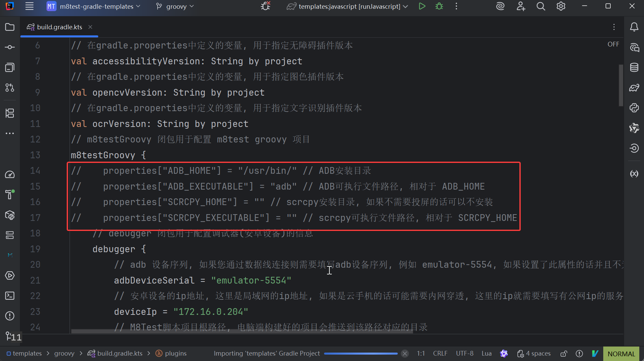Viewport: 644px width, 361px height.
Task: Run templates:javascript configuration
Action: tap(422, 6)
